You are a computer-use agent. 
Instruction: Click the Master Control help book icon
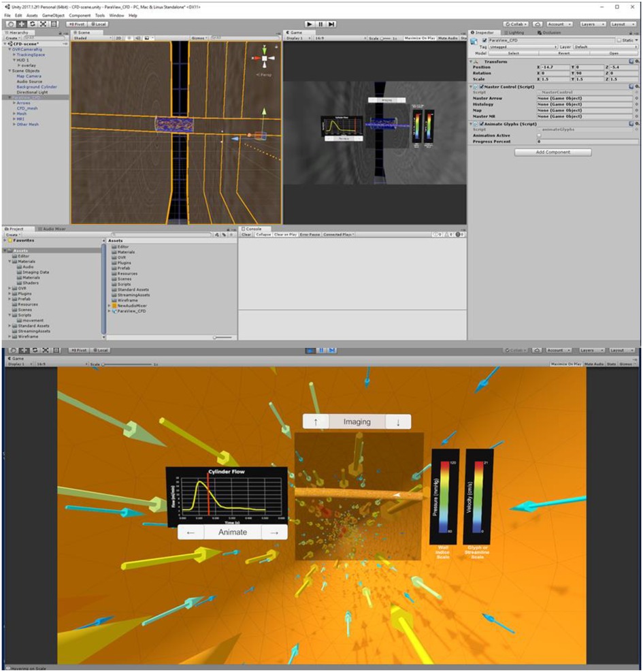coord(631,86)
